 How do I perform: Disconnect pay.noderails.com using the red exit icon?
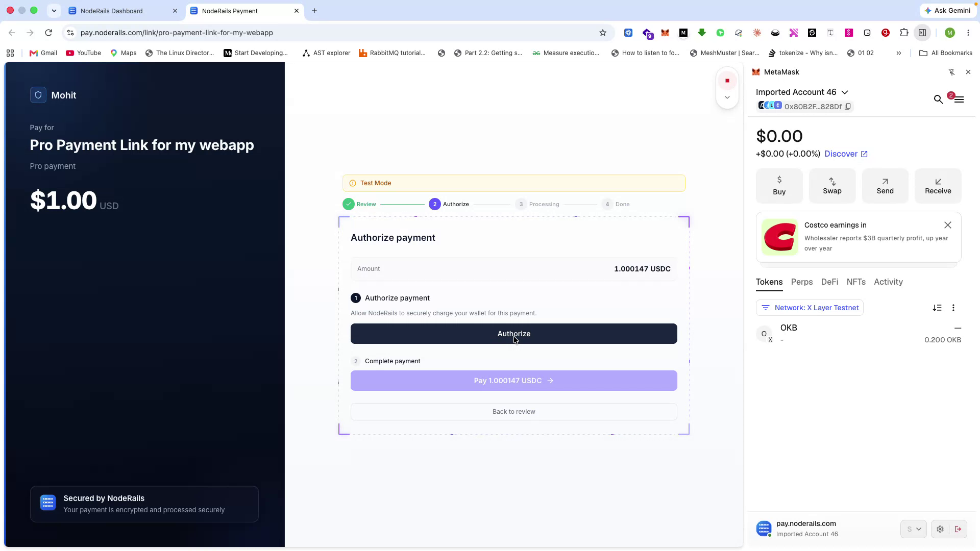[x=958, y=529]
